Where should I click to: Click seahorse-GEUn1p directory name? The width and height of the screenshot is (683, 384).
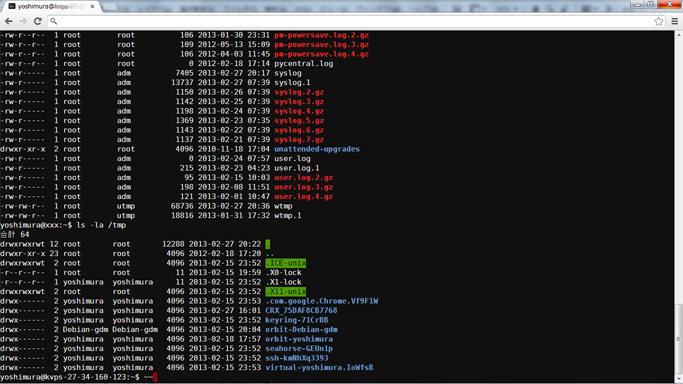299,349
